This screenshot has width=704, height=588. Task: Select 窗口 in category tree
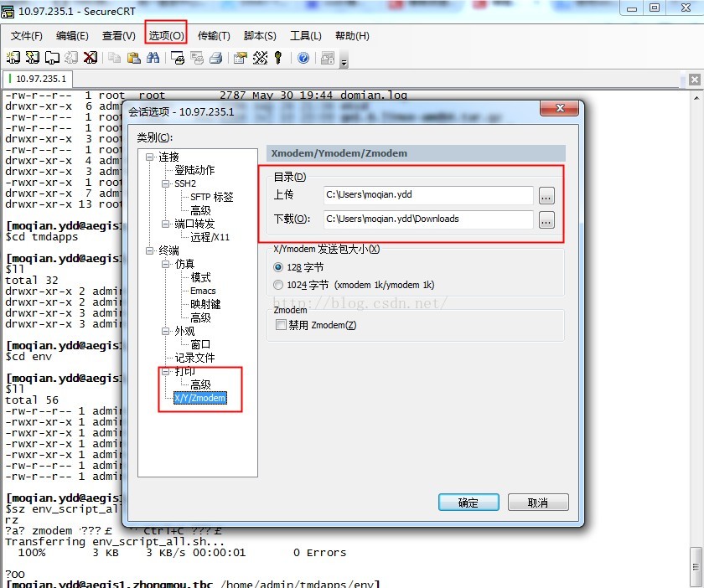200,344
